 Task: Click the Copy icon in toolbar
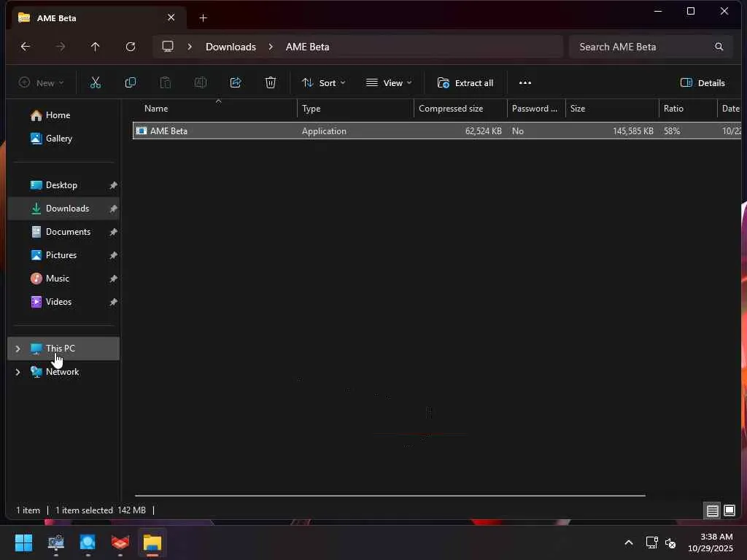[130, 83]
